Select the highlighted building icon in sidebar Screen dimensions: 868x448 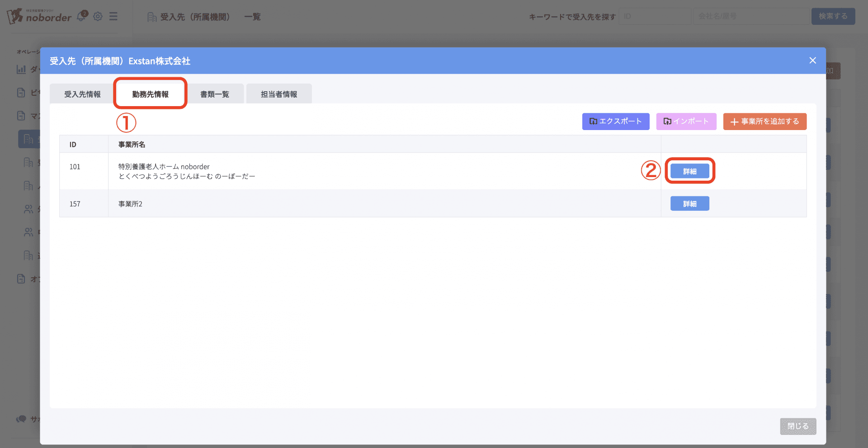point(28,139)
